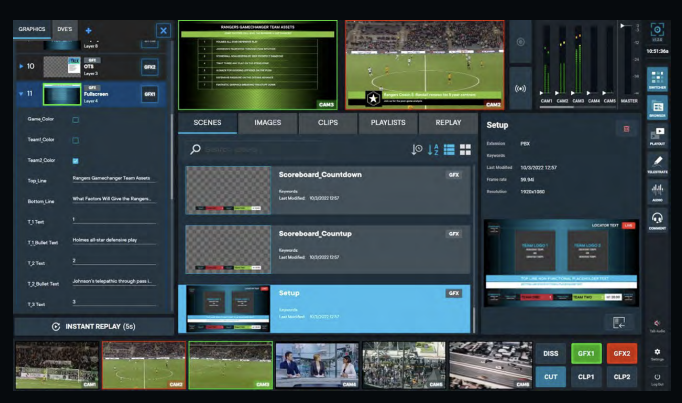The image size is (682, 403).
Task: Click the CUT transition button
Action: point(552,376)
